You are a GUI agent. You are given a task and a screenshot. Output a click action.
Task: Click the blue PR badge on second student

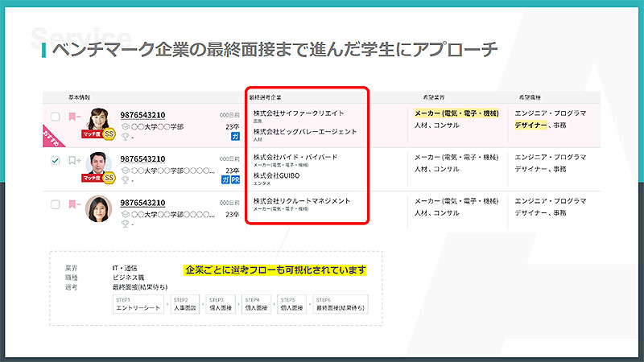pyautogui.click(x=235, y=180)
